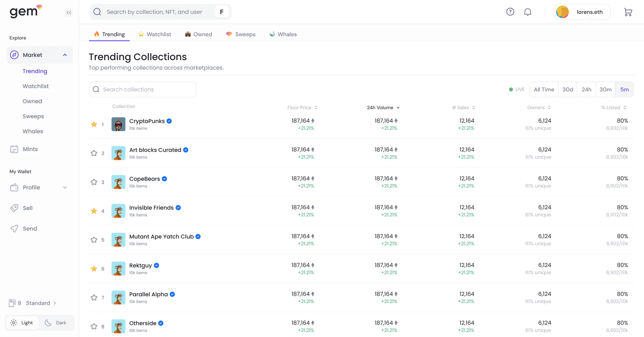
Task: Select the 30d time range
Action: (x=568, y=90)
